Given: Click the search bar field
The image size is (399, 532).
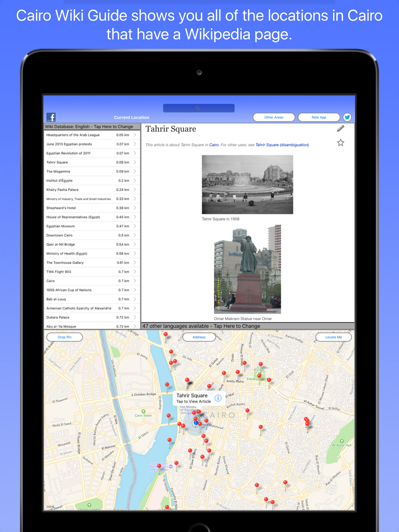Looking at the screenshot, I should (199, 108).
